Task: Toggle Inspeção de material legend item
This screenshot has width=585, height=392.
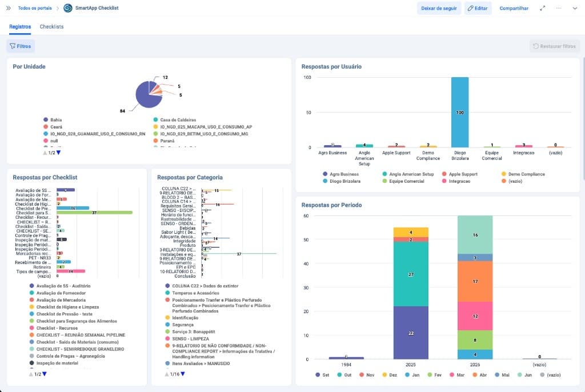Action: click(x=54, y=363)
